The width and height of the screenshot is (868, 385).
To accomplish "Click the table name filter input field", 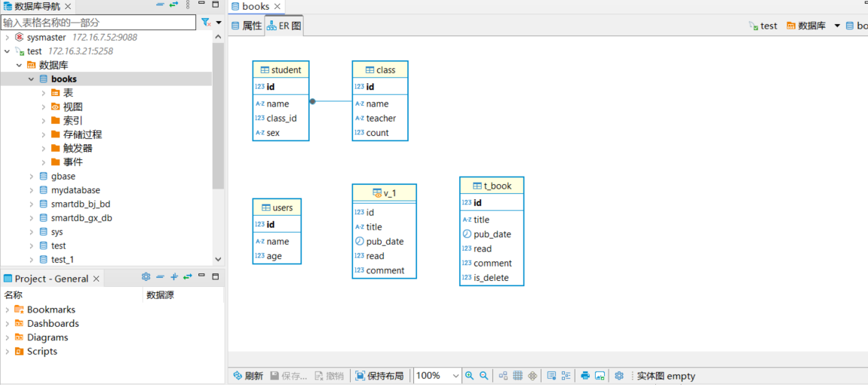I will point(98,23).
